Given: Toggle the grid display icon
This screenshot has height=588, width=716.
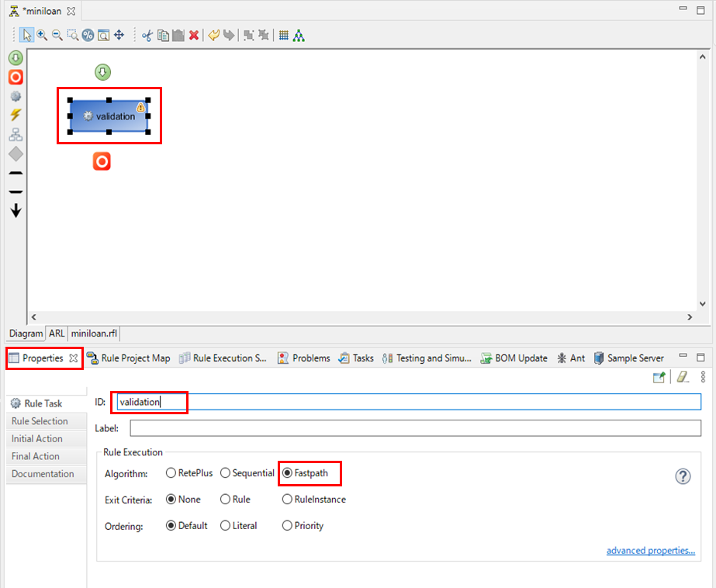Looking at the screenshot, I should click(x=284, y=35).
